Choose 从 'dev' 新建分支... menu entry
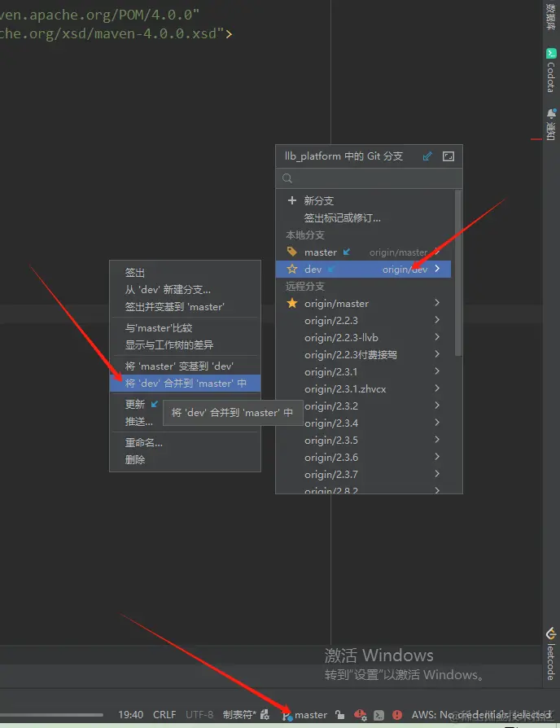 pyautogui.click(x=185, y=290)
